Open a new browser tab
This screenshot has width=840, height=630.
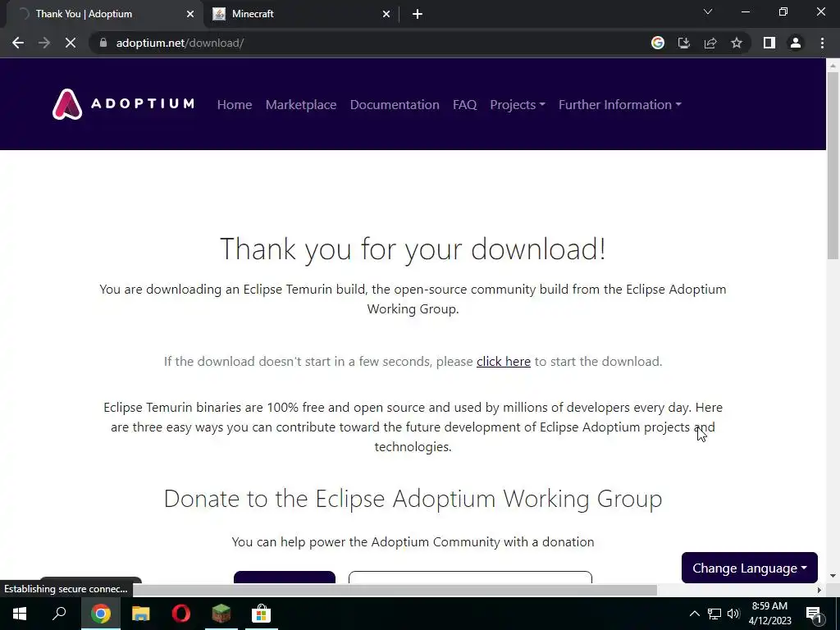click(x=418, y=14)
